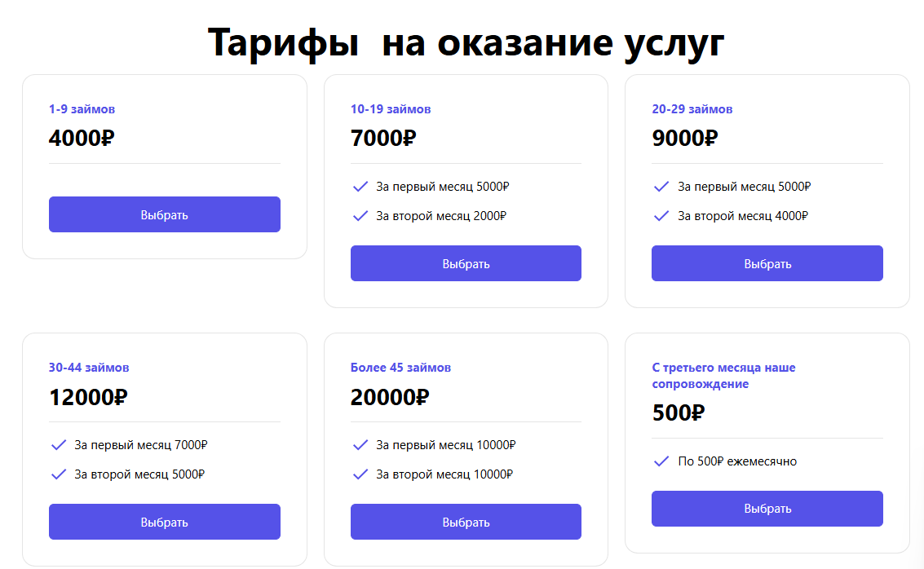Click checkmark beside second month 4000₽
This screenshot has height=569, width=924.
tap(661, 216)
